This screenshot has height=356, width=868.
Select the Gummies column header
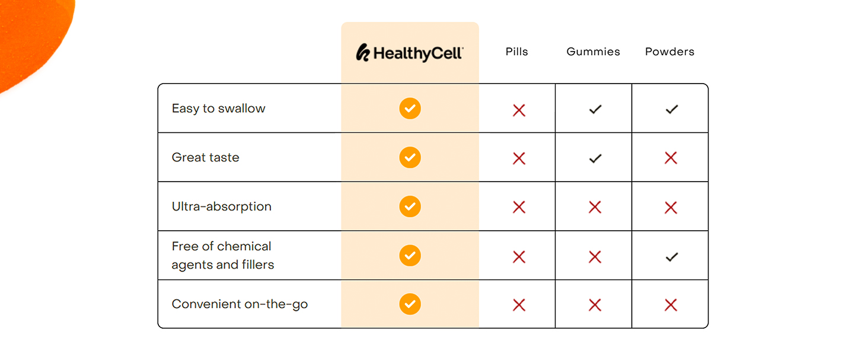click(593, 52)
